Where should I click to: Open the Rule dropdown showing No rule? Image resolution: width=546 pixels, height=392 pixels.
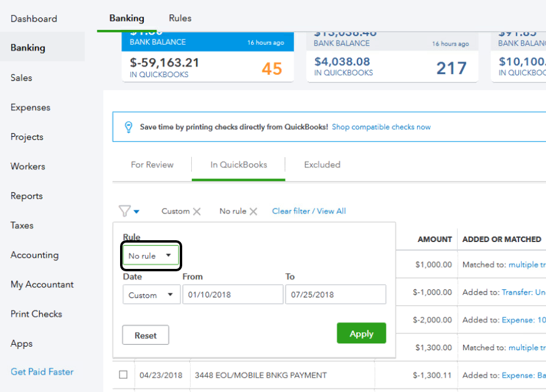[x=151, y=255]
